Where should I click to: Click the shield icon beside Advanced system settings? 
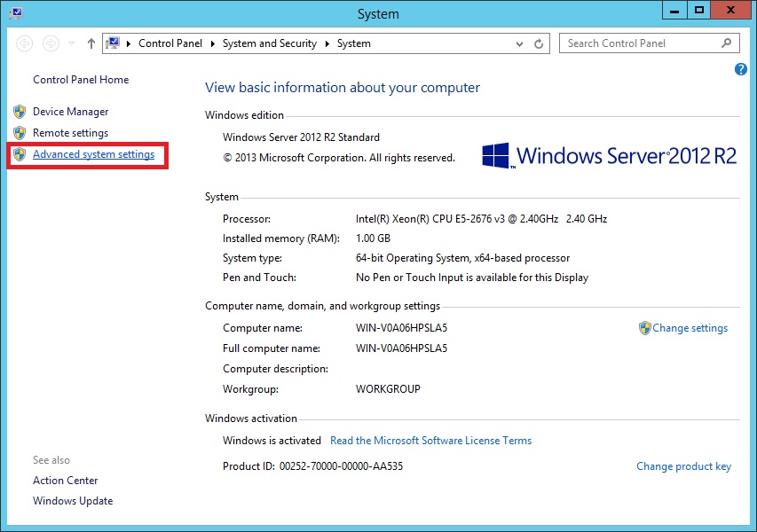pyautogui.click(x=20, y=154)
